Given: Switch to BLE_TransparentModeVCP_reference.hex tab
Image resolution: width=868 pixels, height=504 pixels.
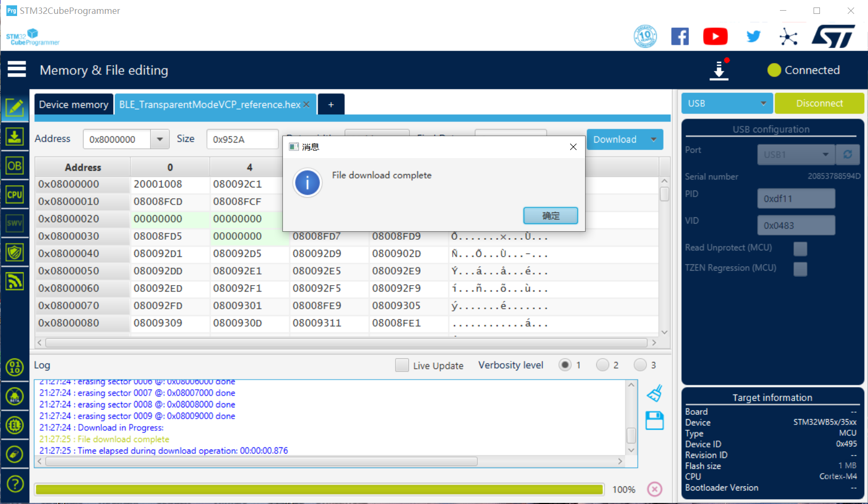Looking at the screenshot, I should pyautogui.click(x=209, y=105).
